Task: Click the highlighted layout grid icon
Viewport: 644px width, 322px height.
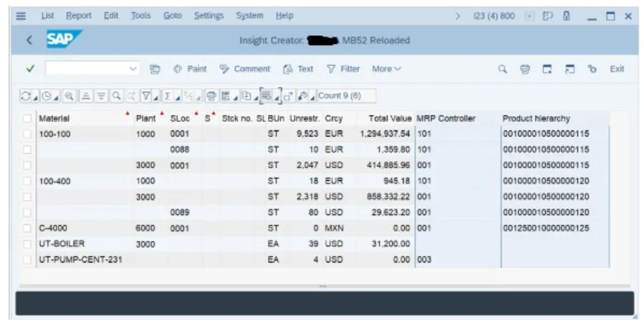Action: tap(266, 96)
